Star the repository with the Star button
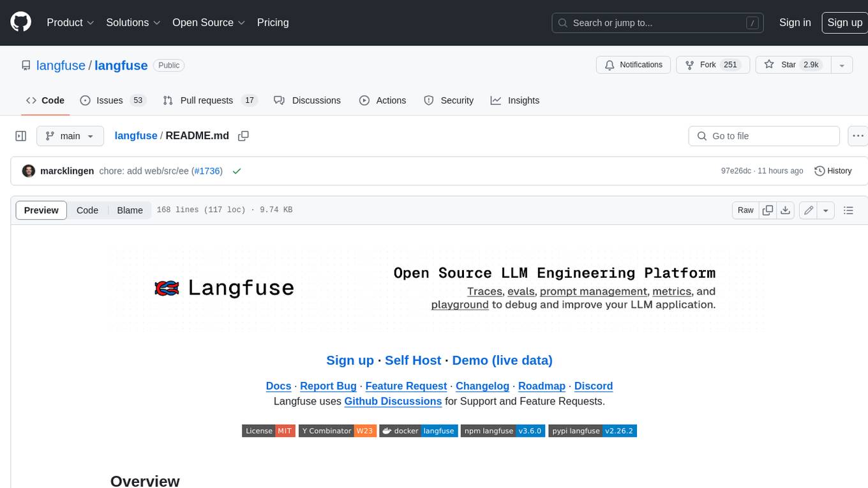868x488 pixels. tap(793, 65)
